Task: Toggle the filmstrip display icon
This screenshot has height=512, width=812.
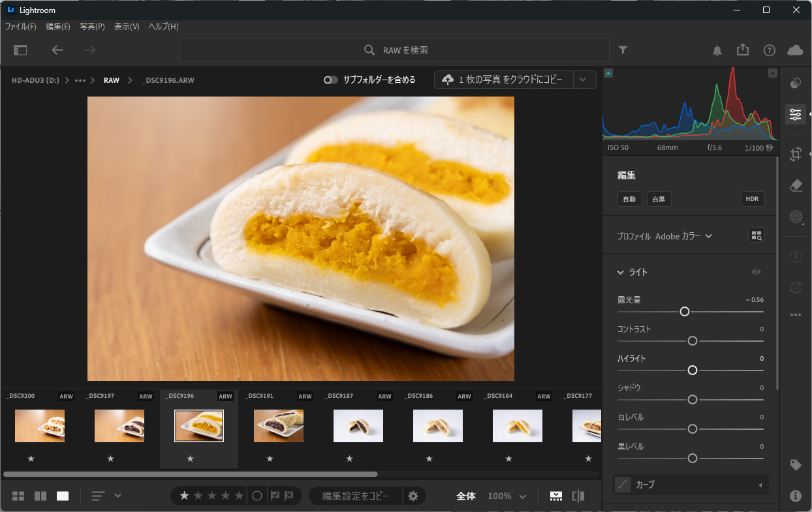Action: click(555, 496)
